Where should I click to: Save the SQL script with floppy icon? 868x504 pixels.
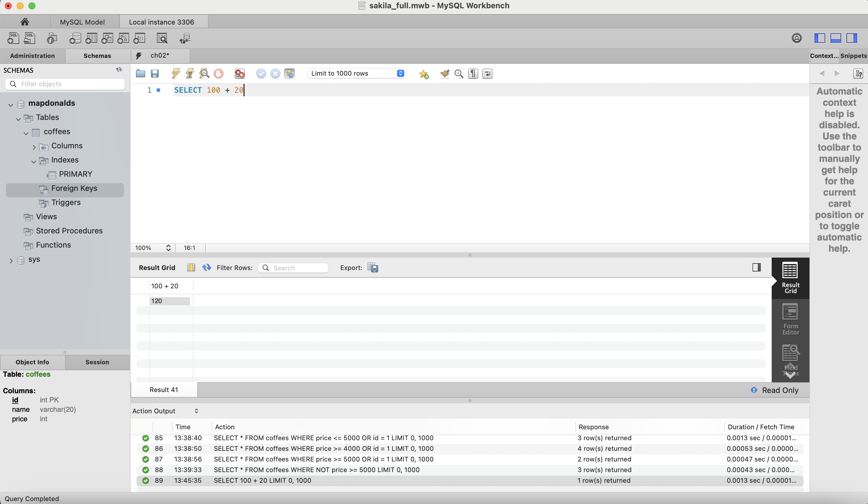pyautogui.click(x=155, y=73)
